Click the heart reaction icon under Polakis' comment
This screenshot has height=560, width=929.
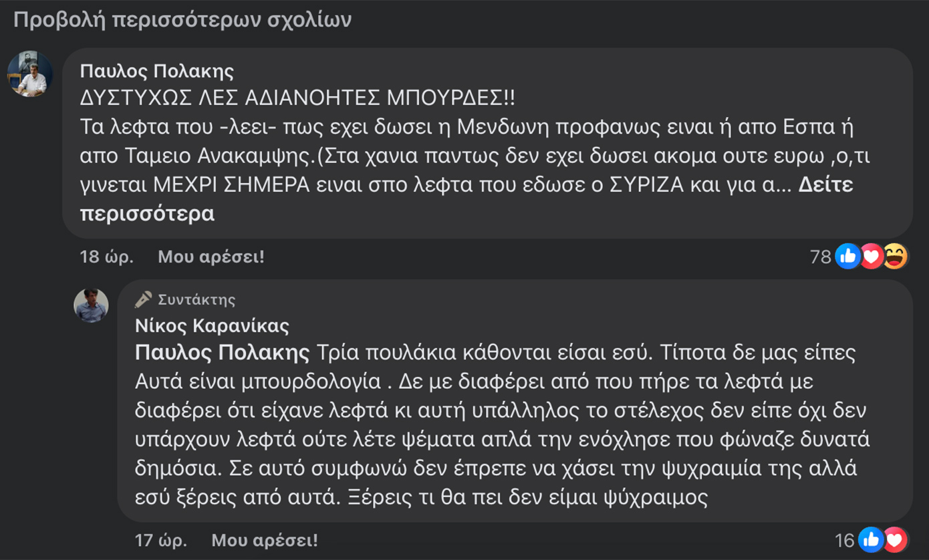pyautogui.click(x=872, y=255)
